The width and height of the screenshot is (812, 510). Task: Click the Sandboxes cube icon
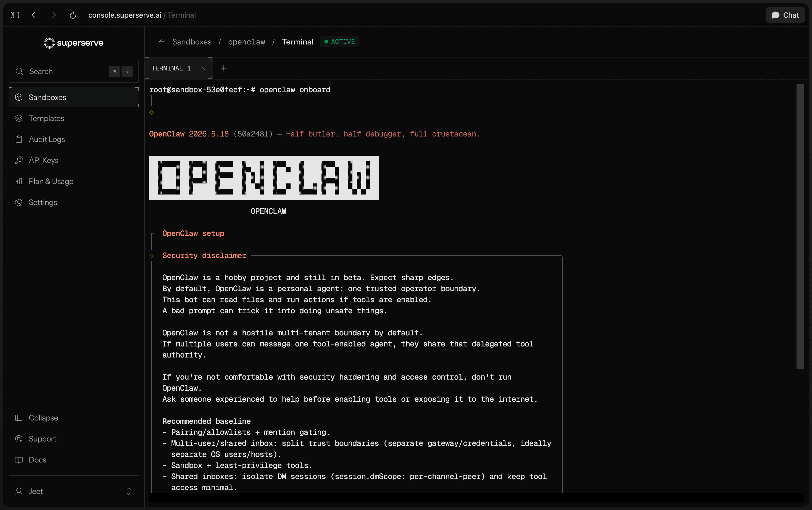coord(19,97)
